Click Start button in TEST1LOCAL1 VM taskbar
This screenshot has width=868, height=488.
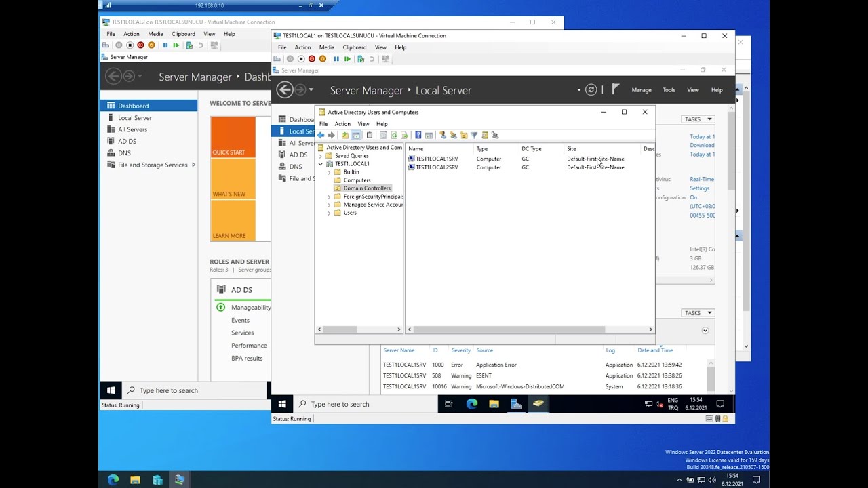(282, 404)
